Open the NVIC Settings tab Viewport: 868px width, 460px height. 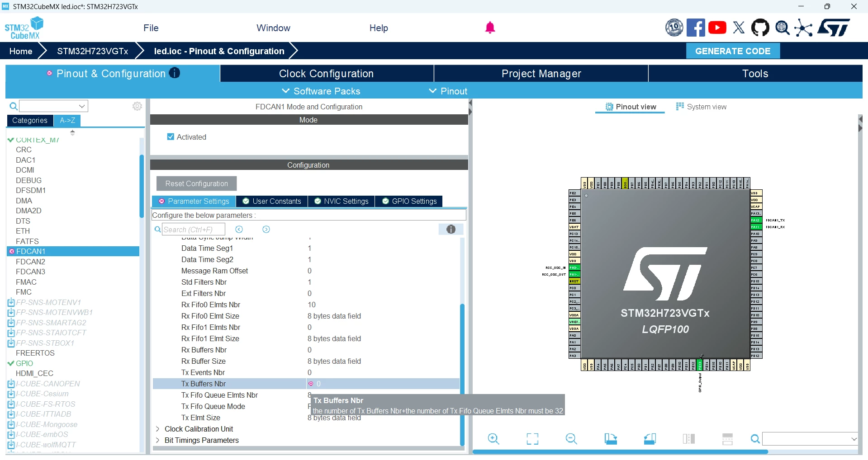point(342,201)
